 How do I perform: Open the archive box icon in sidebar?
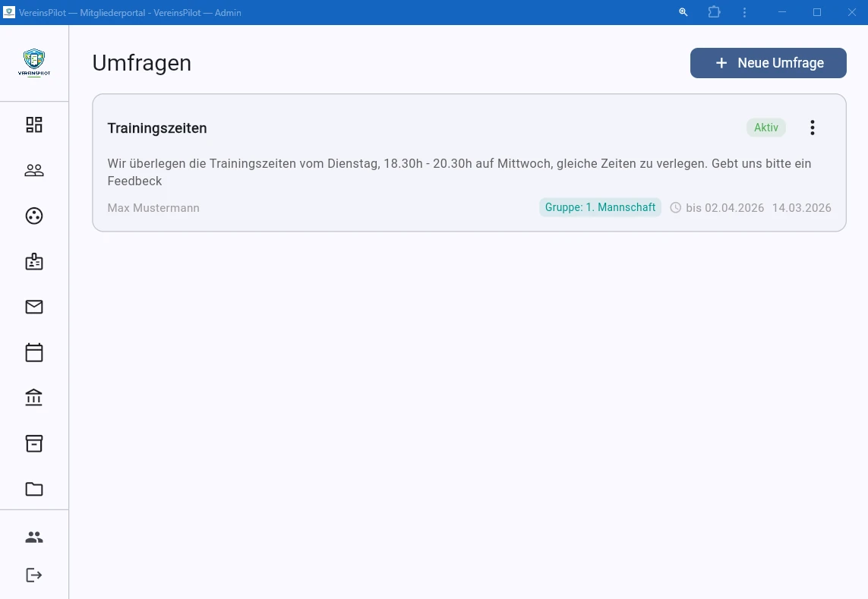tap(34, 443)
